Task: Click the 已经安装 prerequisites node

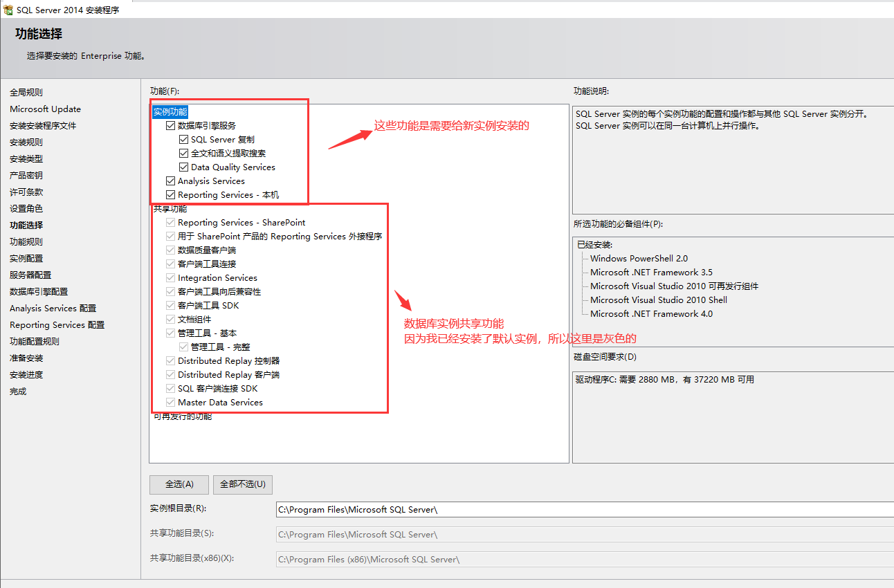Action: (x=595, y=245)
